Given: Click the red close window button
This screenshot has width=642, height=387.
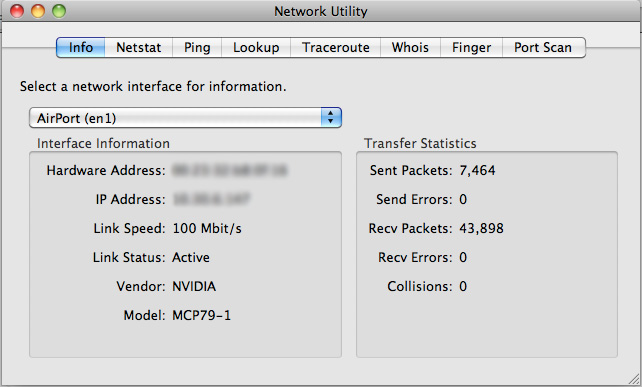Looking at the screenshot, I should click(17, 11).
